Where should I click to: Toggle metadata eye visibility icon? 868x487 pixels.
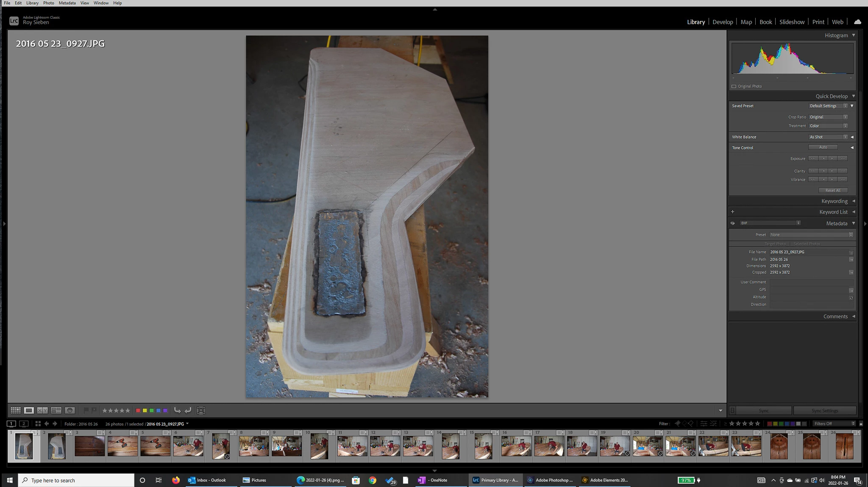[732, 223]
